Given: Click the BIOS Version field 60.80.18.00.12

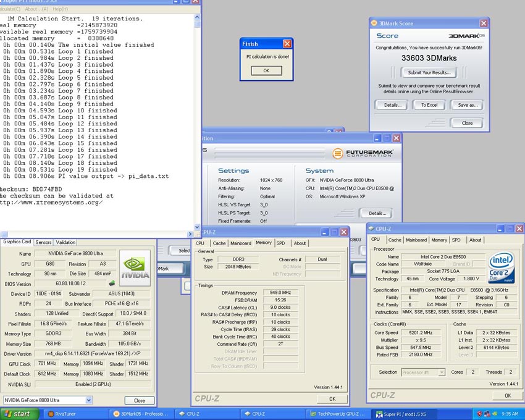Looking at the screenshot, I should [70, 283].
